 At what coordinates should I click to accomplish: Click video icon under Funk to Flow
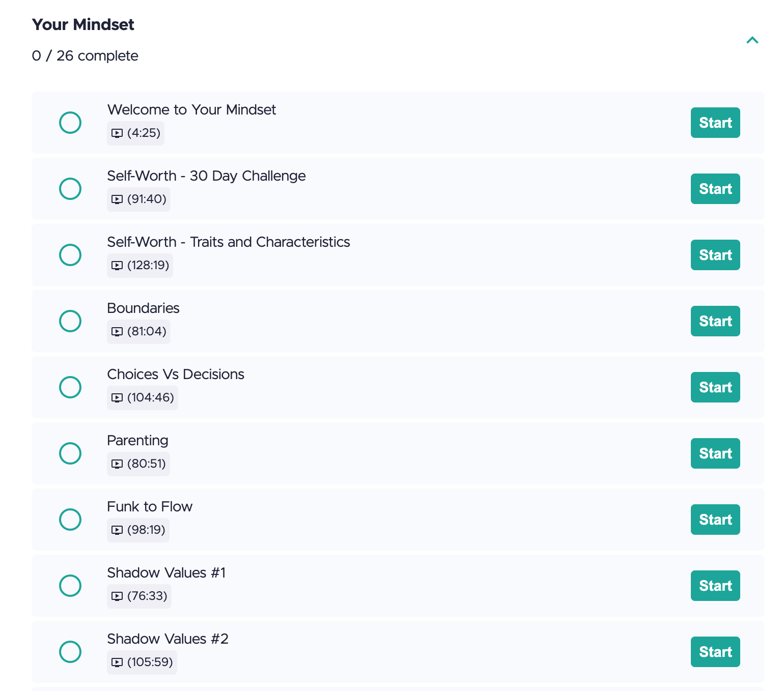[x=117, y=530]
